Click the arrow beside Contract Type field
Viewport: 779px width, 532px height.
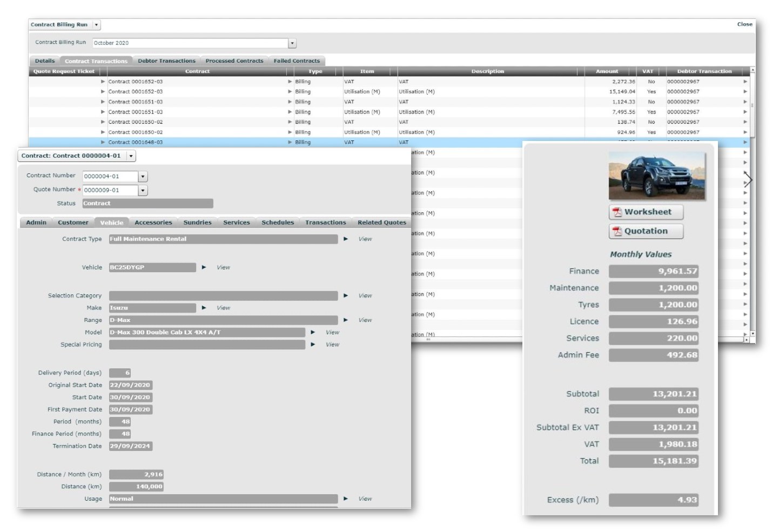[346, 239]
